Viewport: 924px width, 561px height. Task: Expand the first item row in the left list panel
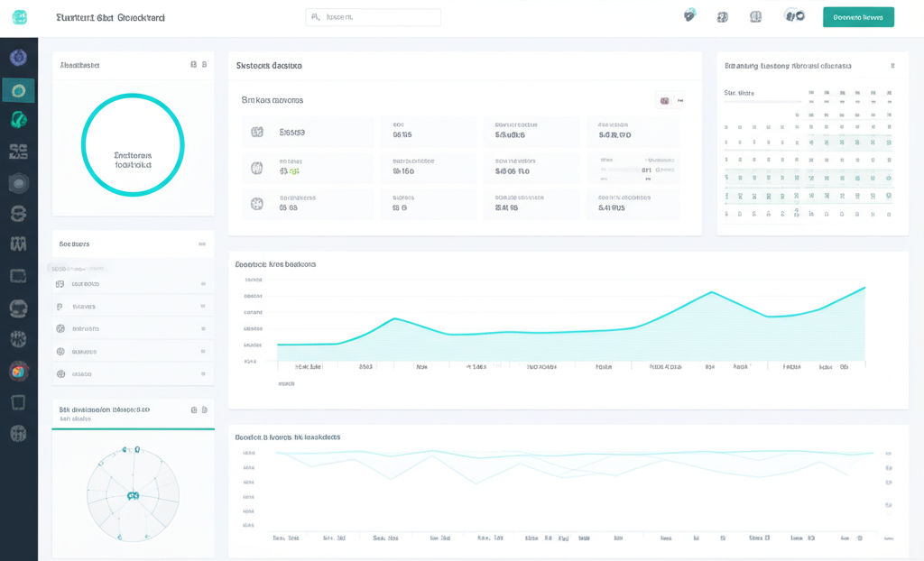click(133, 284)
